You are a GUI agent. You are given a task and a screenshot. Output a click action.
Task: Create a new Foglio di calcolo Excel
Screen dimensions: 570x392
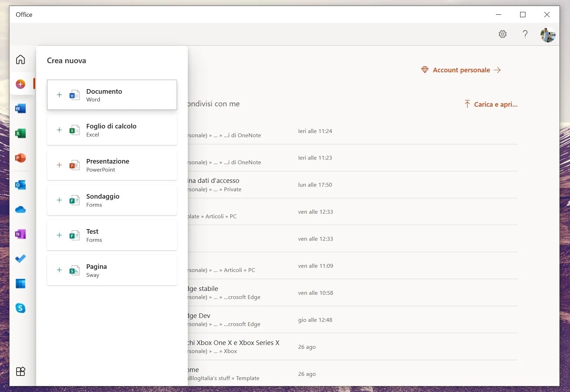(x=112, y=130)
